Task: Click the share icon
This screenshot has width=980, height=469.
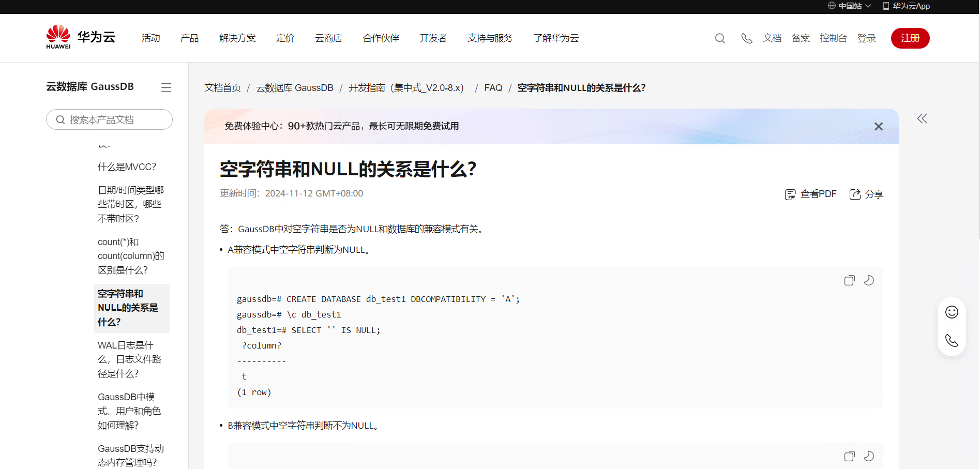Action: coord(855,194)
